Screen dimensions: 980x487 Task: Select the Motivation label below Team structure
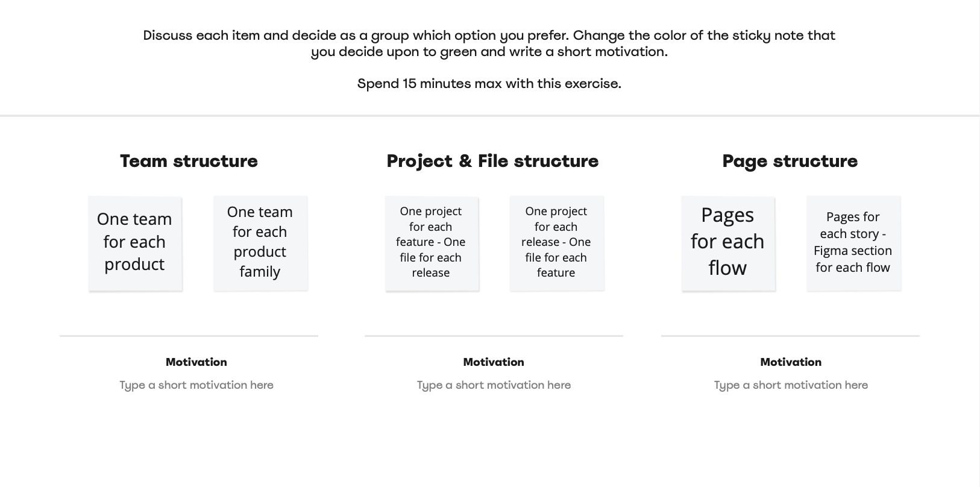coord(196,362)
